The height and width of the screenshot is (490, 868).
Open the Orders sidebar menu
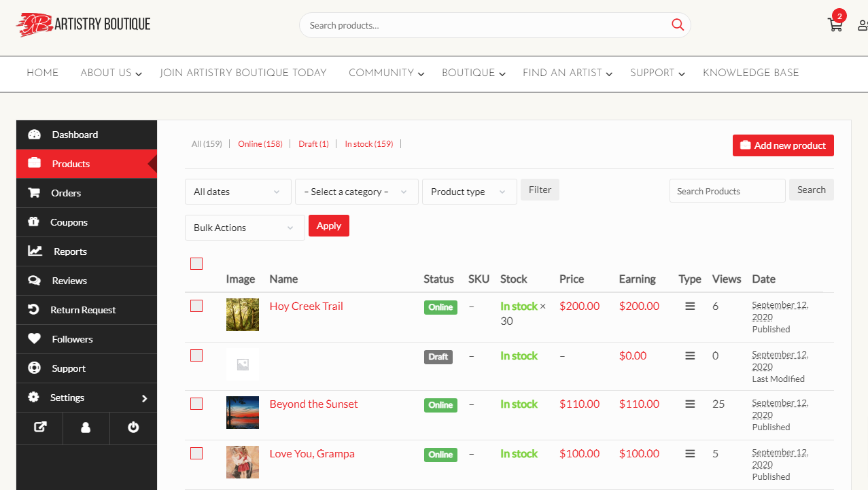[x=86, y=193]
